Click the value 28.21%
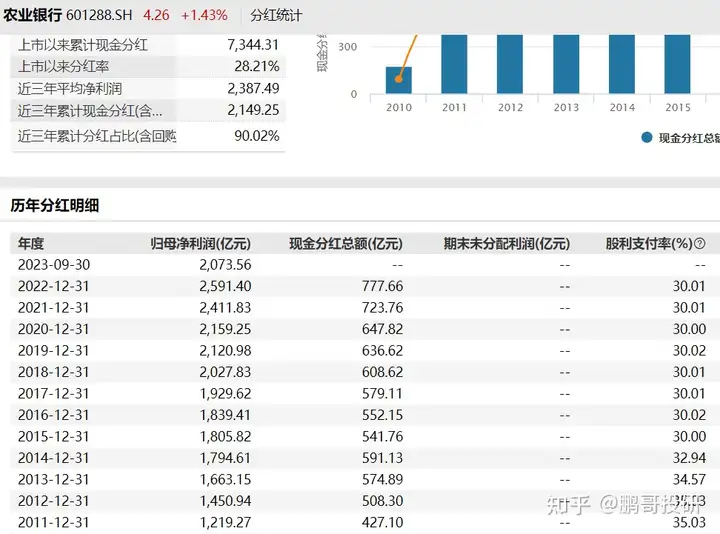 257,67
